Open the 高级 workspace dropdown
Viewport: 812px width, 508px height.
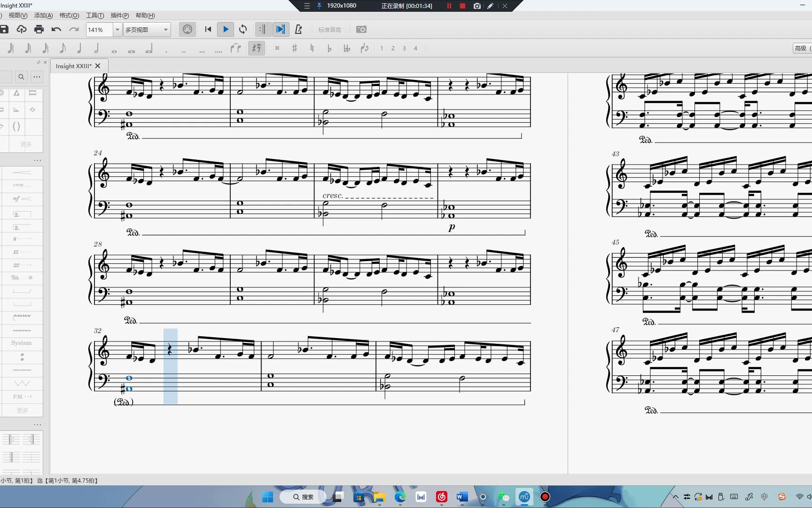[x=802, y=48]
